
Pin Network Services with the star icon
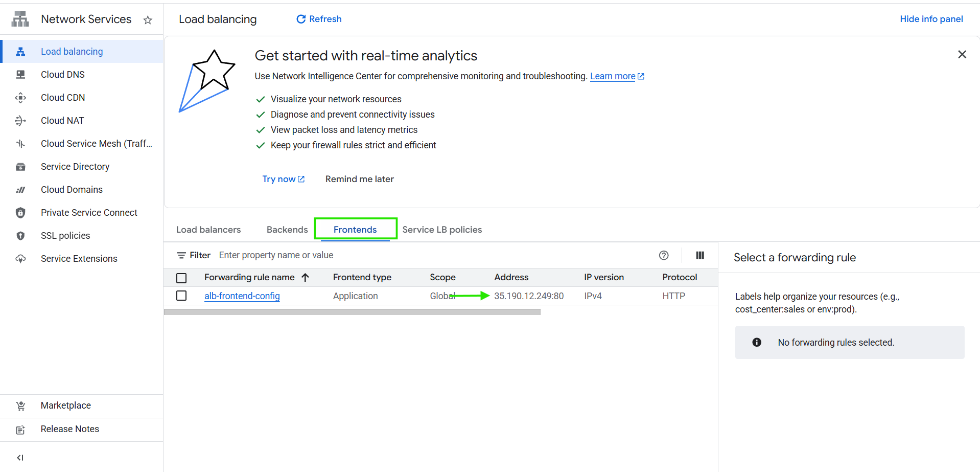tap(148, 20)
